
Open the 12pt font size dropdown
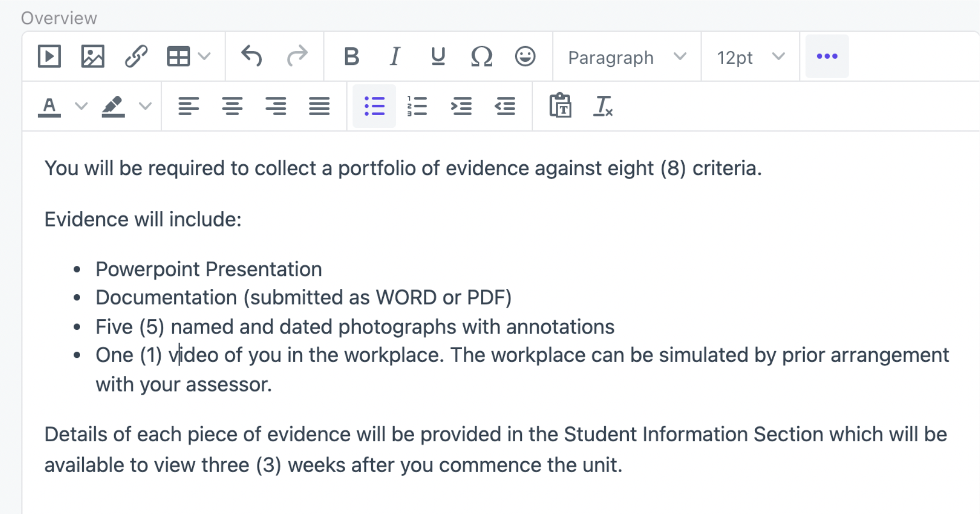(750, 57)
